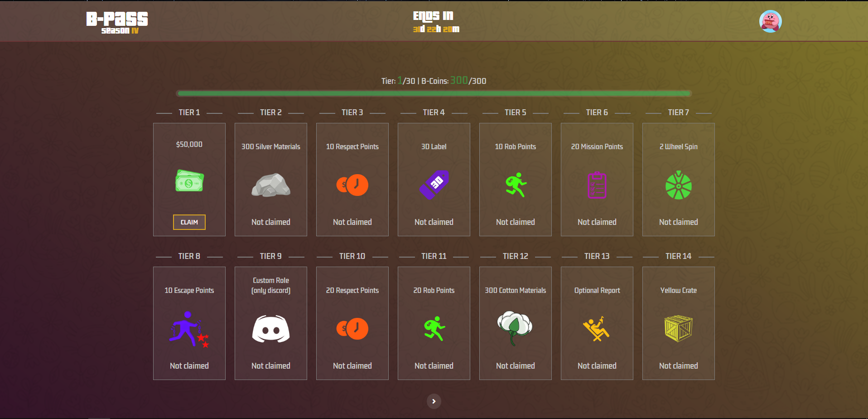Viewport: 868px width, 419px height.
Task: Click the B-Pass Season IV logo
Action: pyautogui.click(x=117, y=22)
